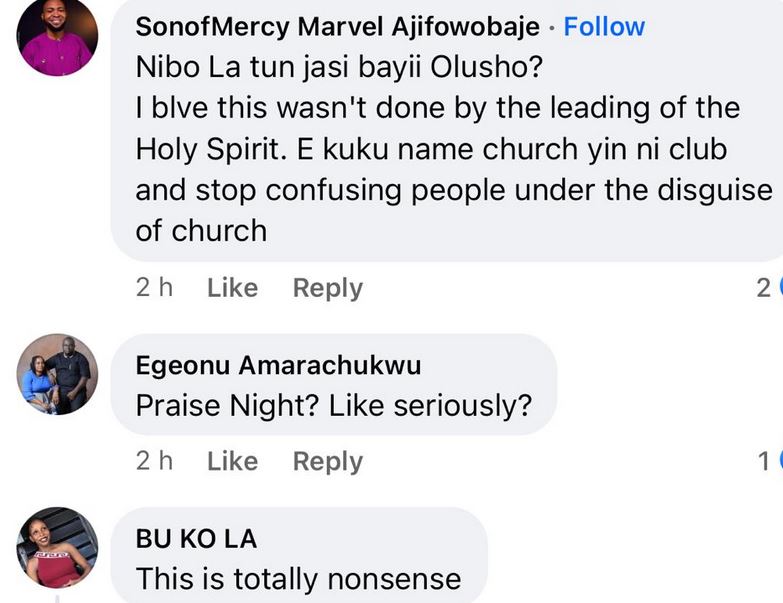Screen dimensions: 783x603
Task: Select "This is totally nonsense" comment text
Action: coord(298,579)
